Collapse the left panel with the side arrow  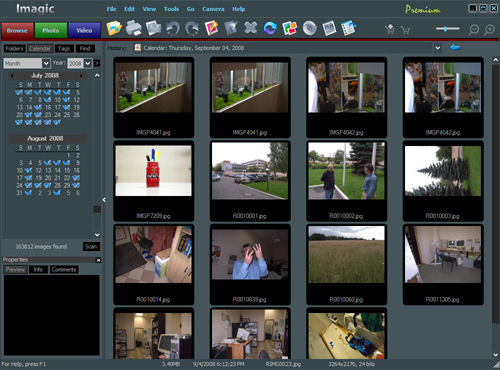click(104, 200)
